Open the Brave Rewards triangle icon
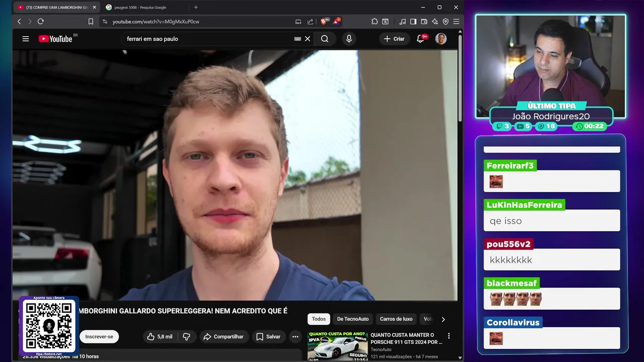This screenshot has width=644, height=362. 336,21
